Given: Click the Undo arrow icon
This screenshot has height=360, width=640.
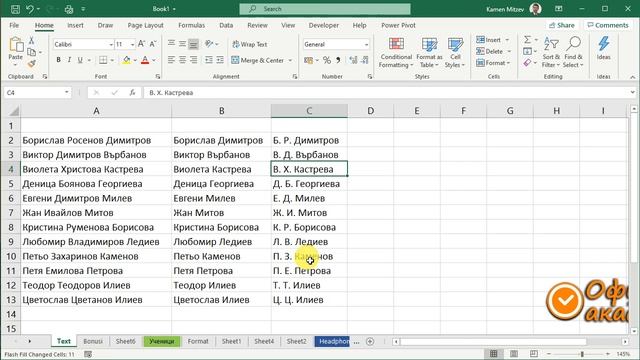Looking at the screenshot, I should [x=30, y=9].
